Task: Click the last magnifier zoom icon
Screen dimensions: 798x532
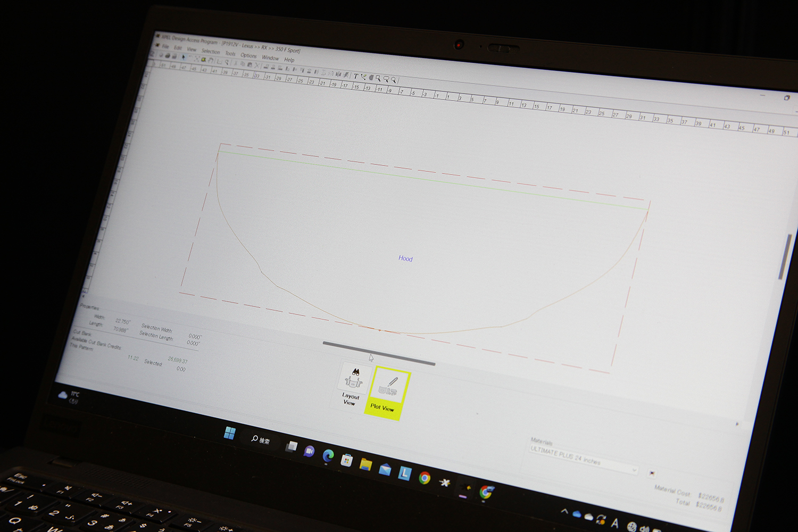Action: [x=394, y=80]
